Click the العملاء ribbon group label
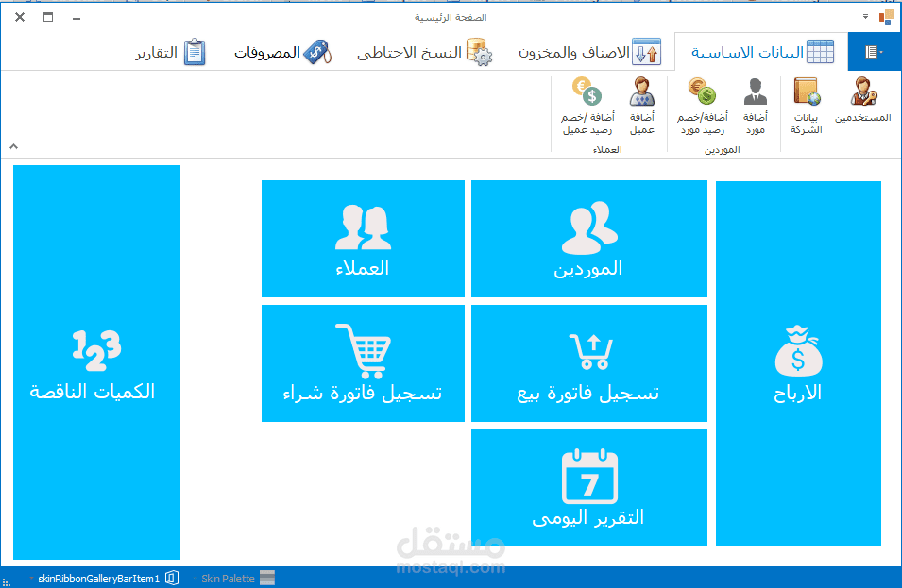902x588 pixels. pos(607,149)
